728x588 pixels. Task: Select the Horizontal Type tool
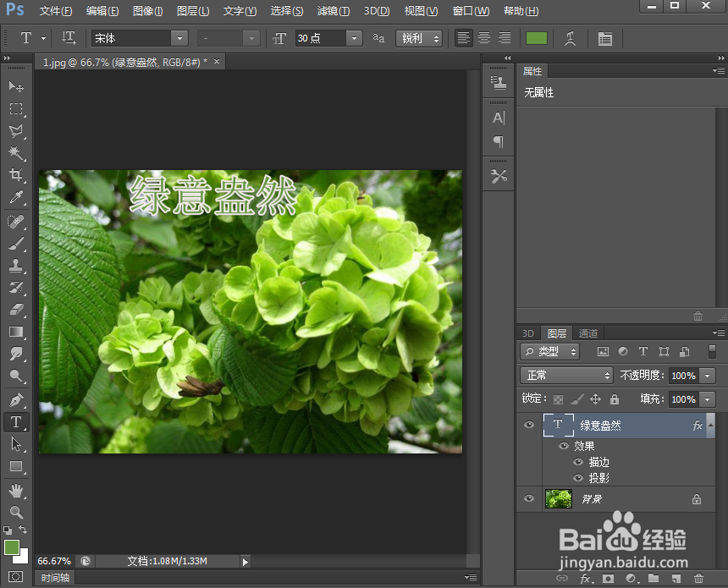coord(16,422)
